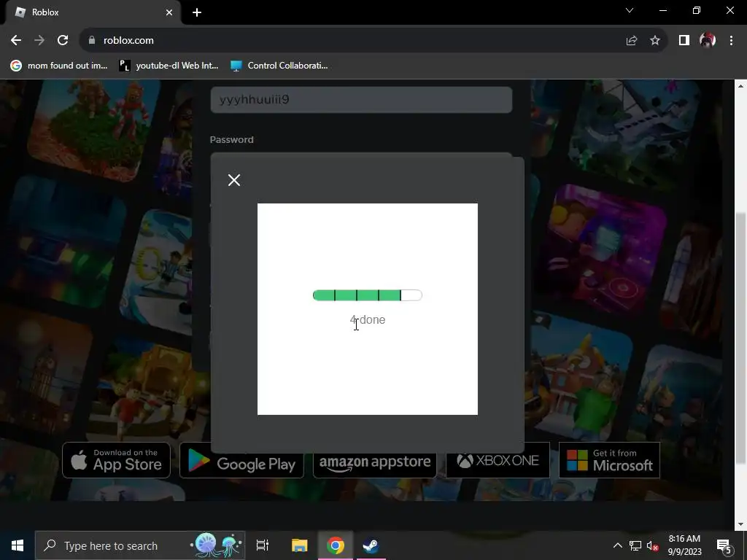747x560 pixels.
Task: Click the muted volume tray icon
Action: [x=652, y=545]
